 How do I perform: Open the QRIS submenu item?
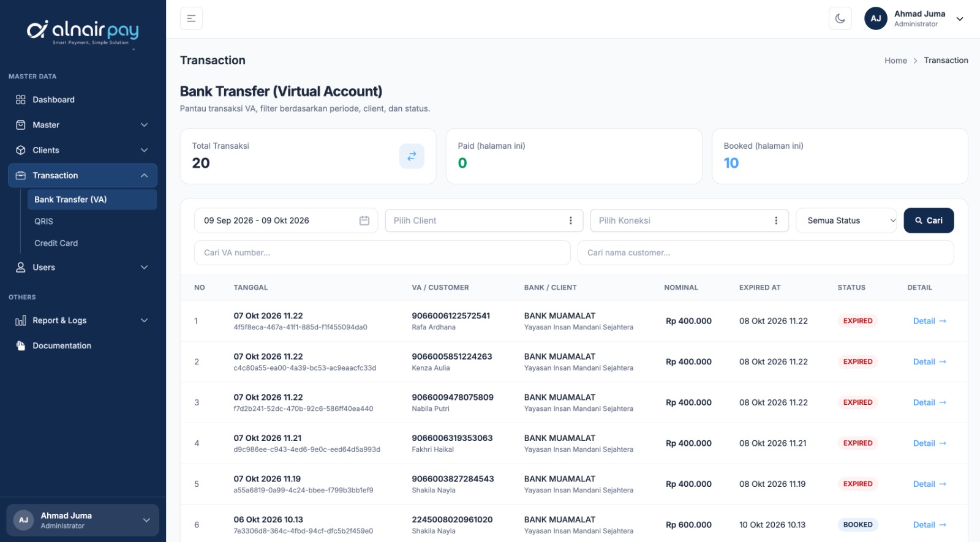coord(43,222)
